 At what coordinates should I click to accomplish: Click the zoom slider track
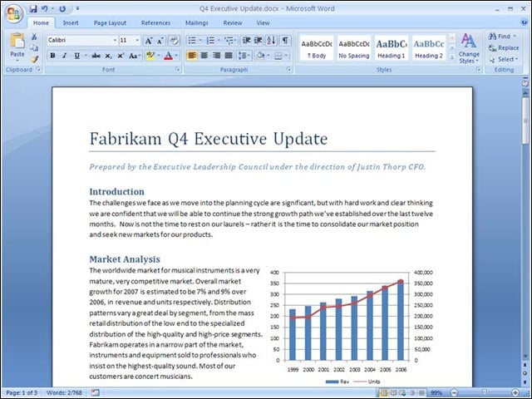coord(485,393)
